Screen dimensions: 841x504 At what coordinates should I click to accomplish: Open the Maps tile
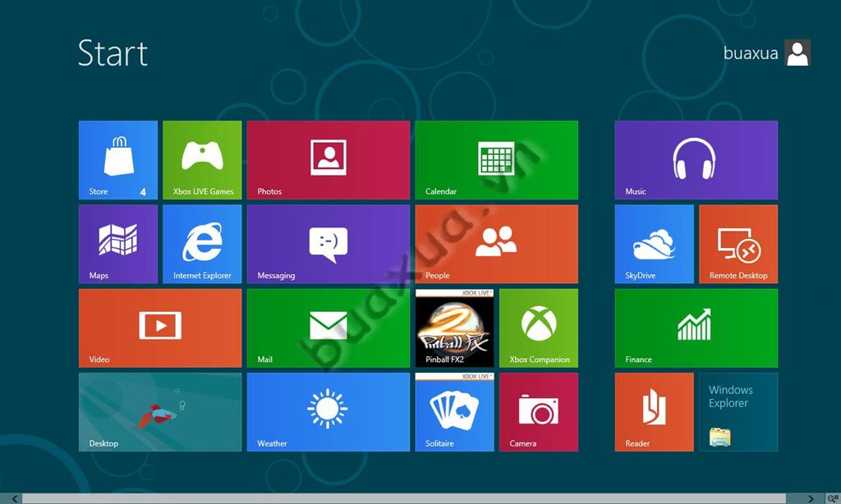click(x=117, y=244)
